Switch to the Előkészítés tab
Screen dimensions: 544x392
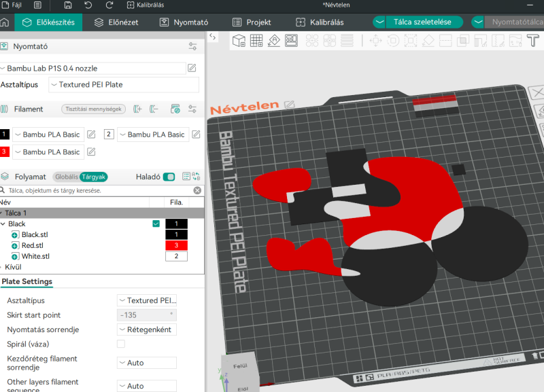coord(48,22)
